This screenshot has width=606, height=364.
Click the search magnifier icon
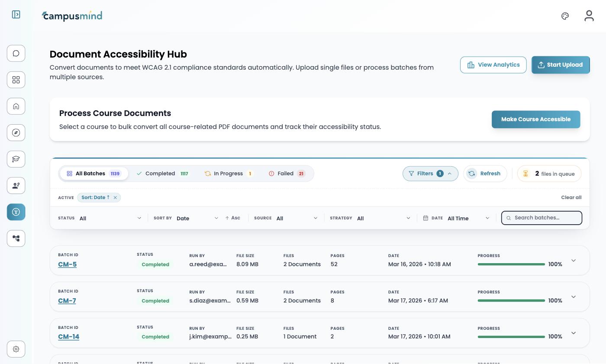(x=509, y=218)
